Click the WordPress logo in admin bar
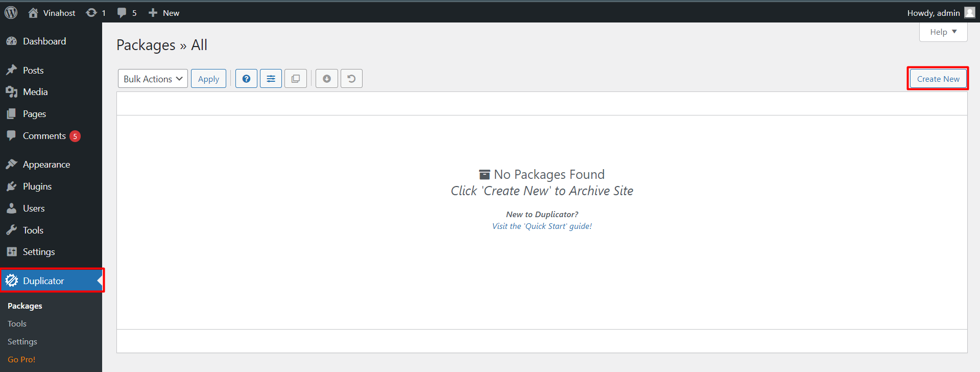This screenshot has height=372, width=980. 11,13
